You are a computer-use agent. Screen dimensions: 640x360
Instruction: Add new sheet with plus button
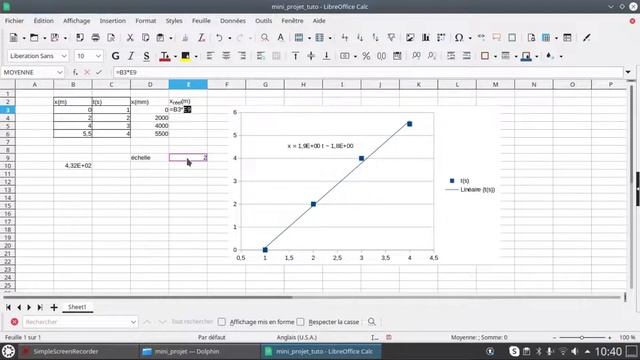(x=53, y=307)
